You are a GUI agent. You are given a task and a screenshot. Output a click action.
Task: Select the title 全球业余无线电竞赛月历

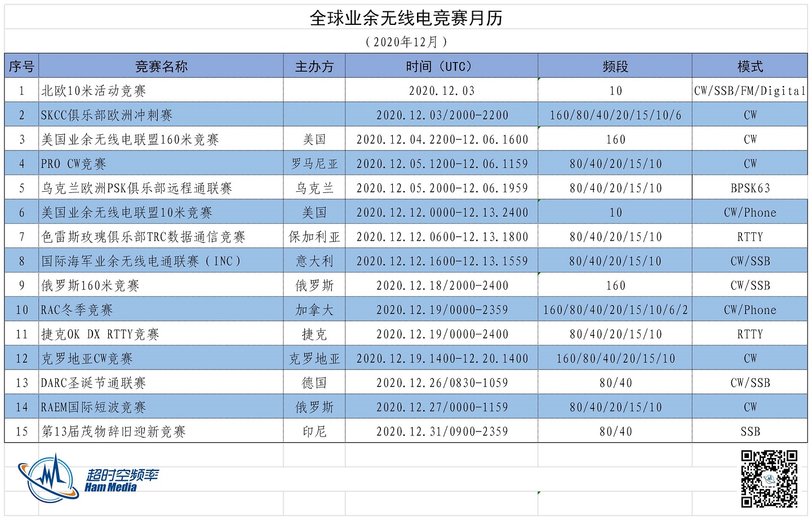pyautogui.click(x=406, y=18)
